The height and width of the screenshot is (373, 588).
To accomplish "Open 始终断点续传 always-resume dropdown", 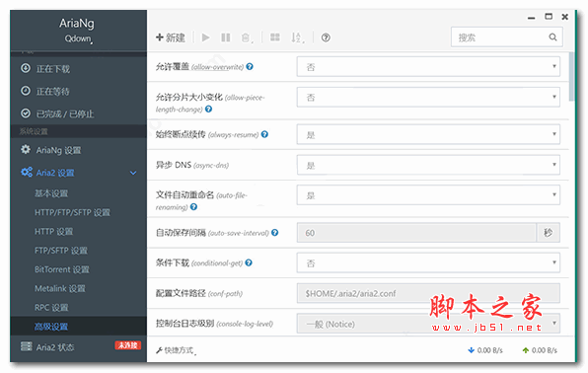I will click(x=428, y=134).
